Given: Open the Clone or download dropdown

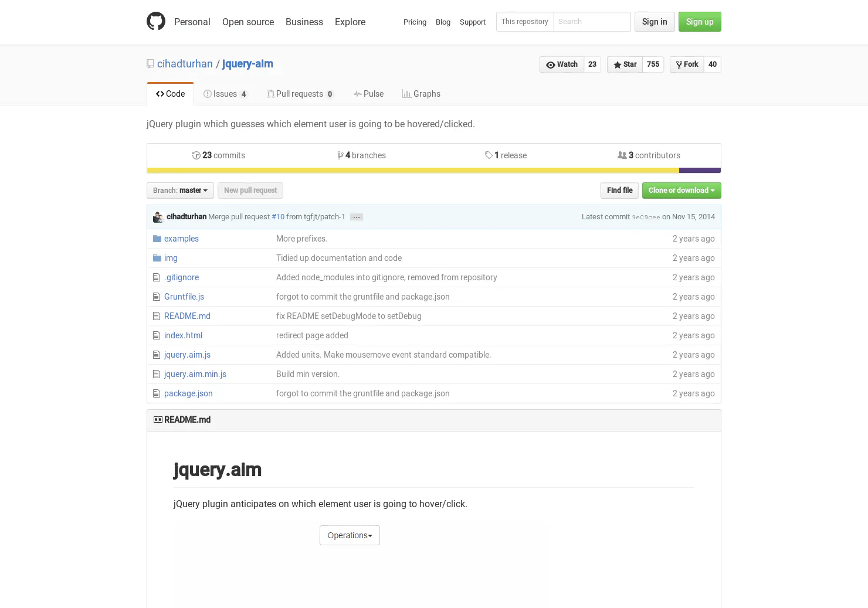Looking at the screenshot, I should click(x=681, y=191).
